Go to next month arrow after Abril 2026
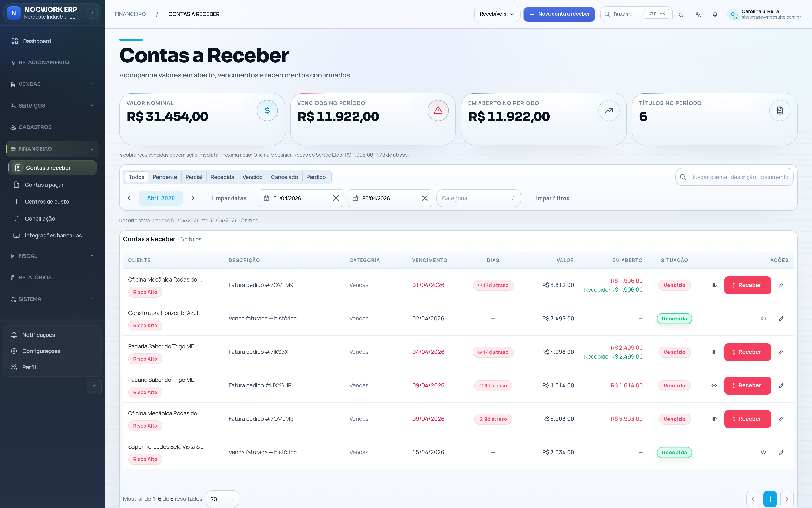The image size is (812, 508). click(193, 198)
